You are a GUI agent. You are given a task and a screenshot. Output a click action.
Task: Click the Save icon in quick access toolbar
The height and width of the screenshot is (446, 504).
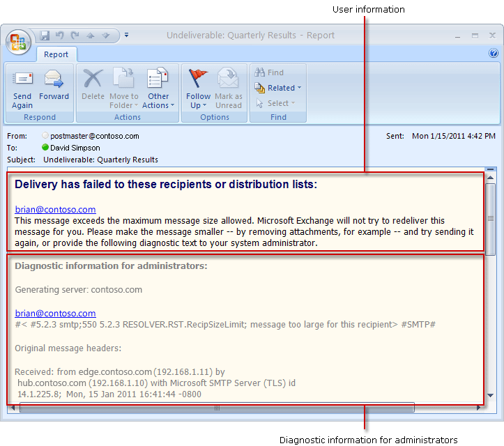(x=45, y=36)
